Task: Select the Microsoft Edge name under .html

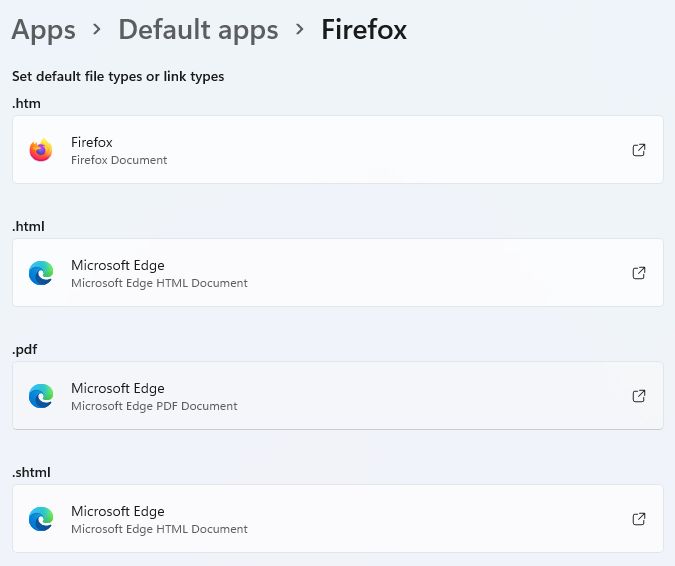Action: point(117,265)
